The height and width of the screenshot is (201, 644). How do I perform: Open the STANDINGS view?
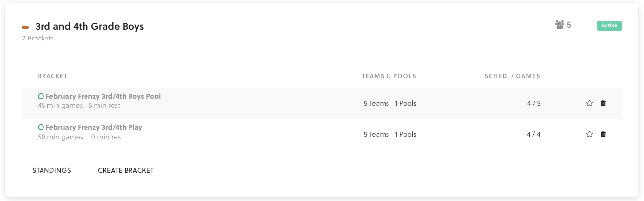pyautogui.click(x=52, y=170)
